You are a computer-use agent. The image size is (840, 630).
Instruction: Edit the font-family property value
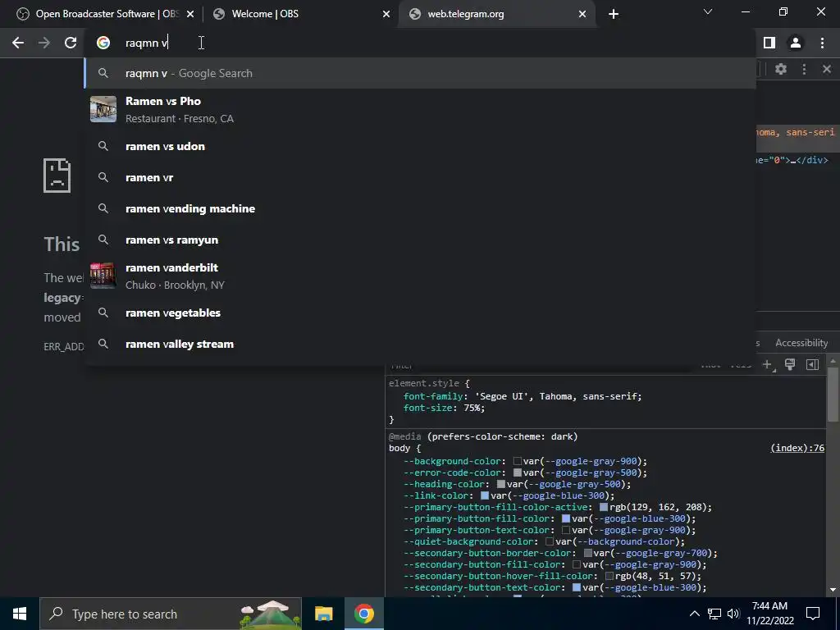pos(555,396)
